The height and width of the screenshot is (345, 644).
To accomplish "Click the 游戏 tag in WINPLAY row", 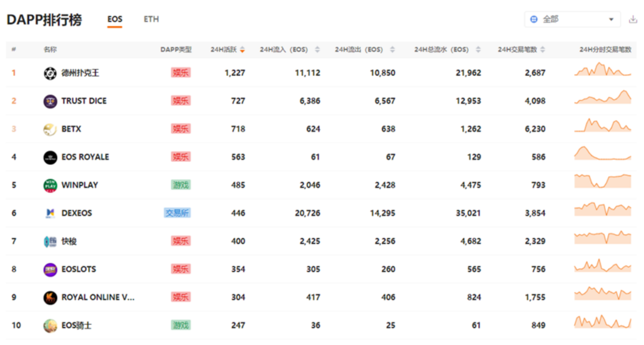I will coord(181,185).
